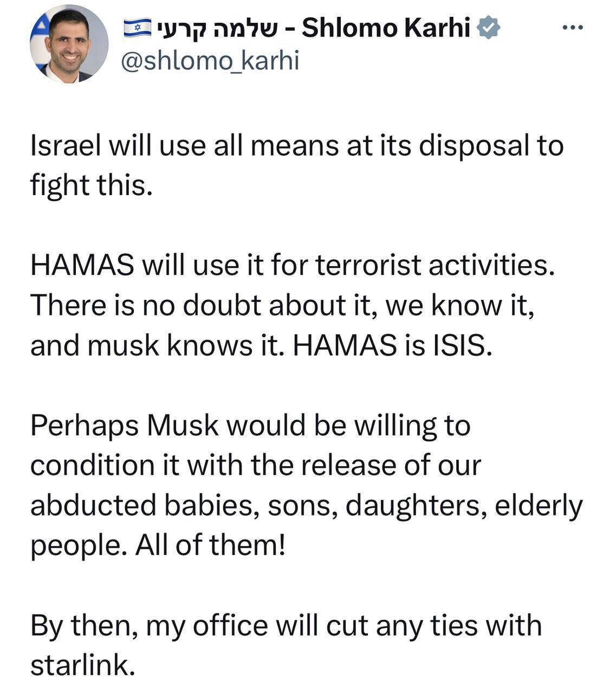
Task: Click the line 'Perhaps Musk would be willing to'
Action: click(x=250, y=426)
